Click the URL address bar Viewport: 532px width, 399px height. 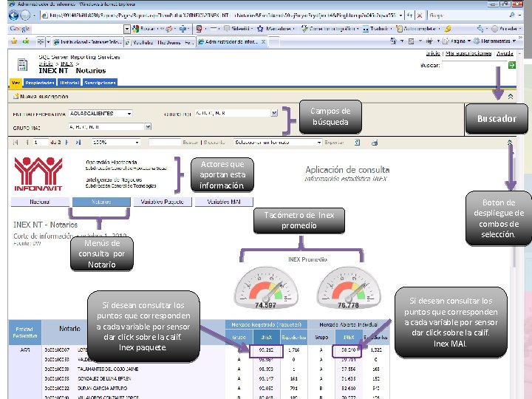tap(219, 16)
